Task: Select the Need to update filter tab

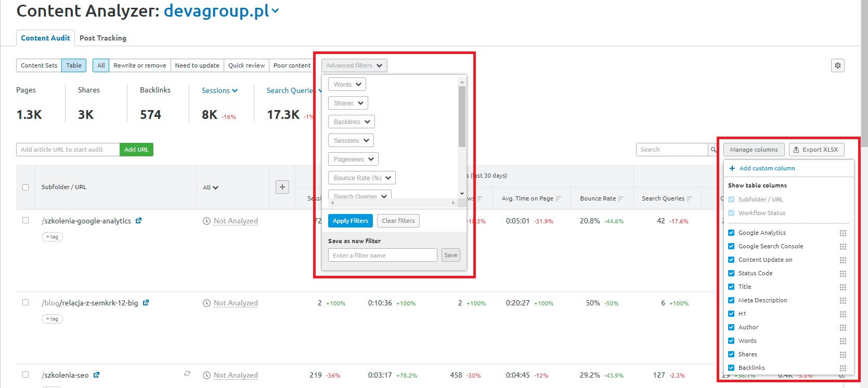Action: click(x=197, y=65)
